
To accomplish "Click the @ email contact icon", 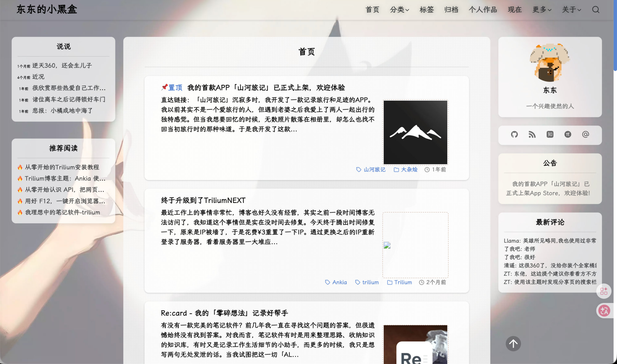I will coord(586,134).
